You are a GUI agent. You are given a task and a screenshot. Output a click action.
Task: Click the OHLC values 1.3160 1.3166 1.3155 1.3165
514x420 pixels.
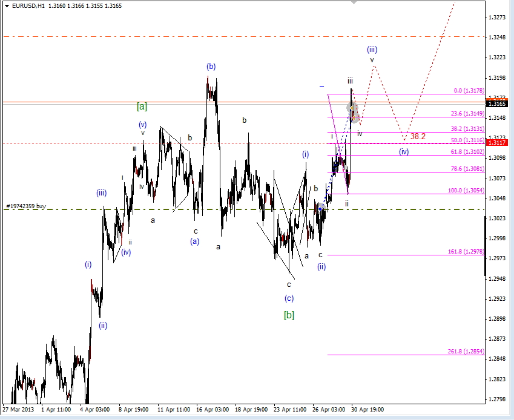coord(85,6)
